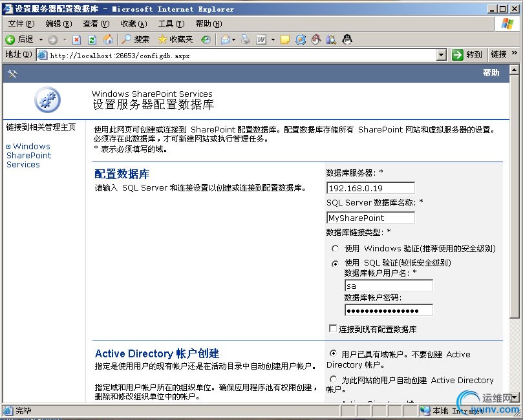Click the IE icon in the title bar
The image size is (523, 420).
click(x=8, y=9)
